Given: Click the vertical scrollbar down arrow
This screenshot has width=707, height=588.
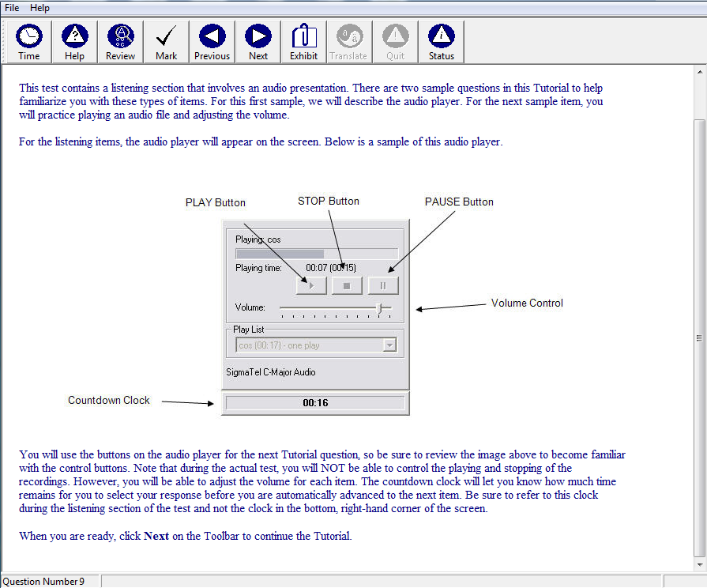Looking at the screenshot, I should coord(699,564).
